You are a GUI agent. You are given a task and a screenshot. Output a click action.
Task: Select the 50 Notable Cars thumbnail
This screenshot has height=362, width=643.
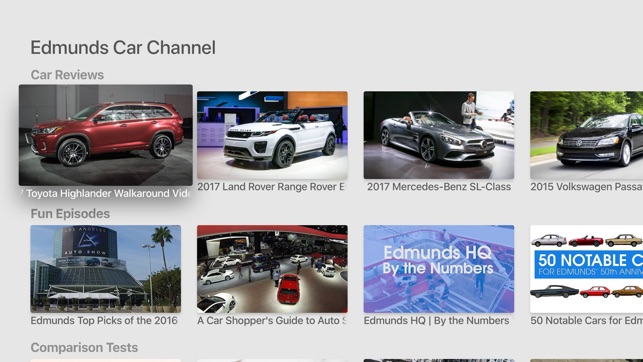pyautogui.click(x=586, y=269)
